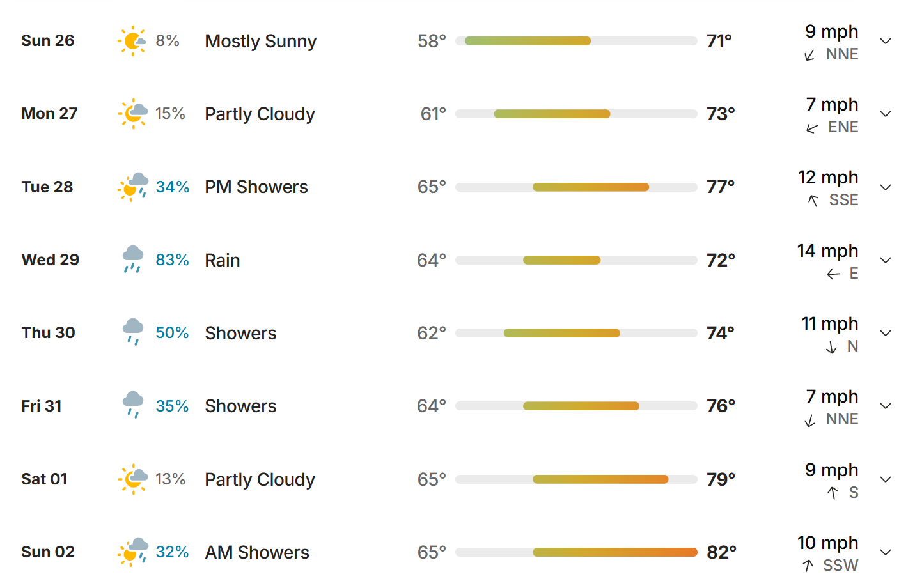915x588 pixels.
Task: Select the Sat 01 Partly Cloudy text
Action: point(260,479)
